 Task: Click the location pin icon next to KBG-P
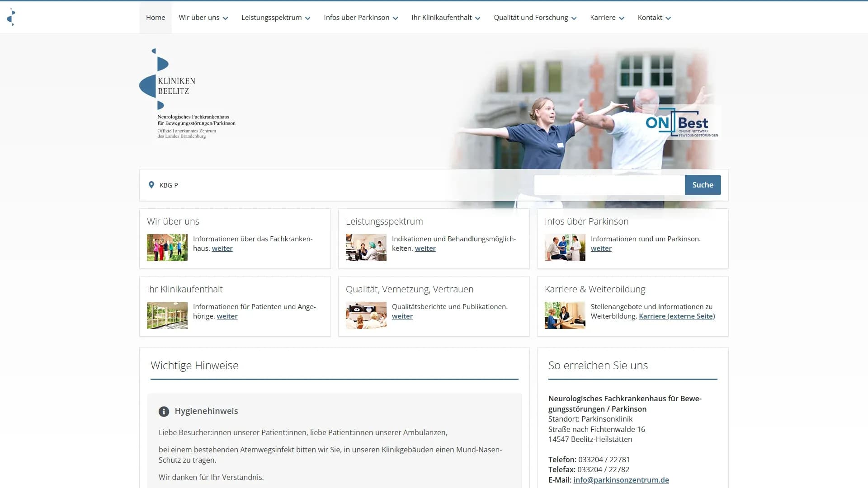click(151, 185)
